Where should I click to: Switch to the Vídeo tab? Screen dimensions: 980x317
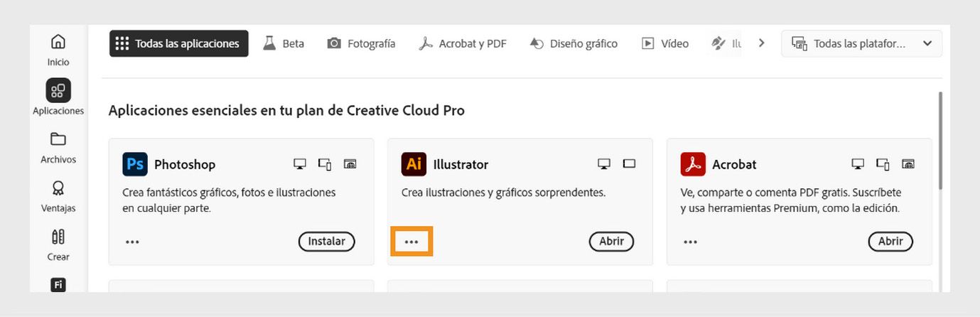pyautogui.click(x=664, y=43)
